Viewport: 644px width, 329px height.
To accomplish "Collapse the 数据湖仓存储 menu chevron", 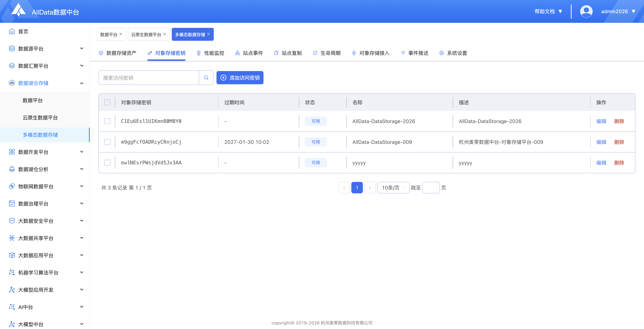I will click(x=82, y=83).
